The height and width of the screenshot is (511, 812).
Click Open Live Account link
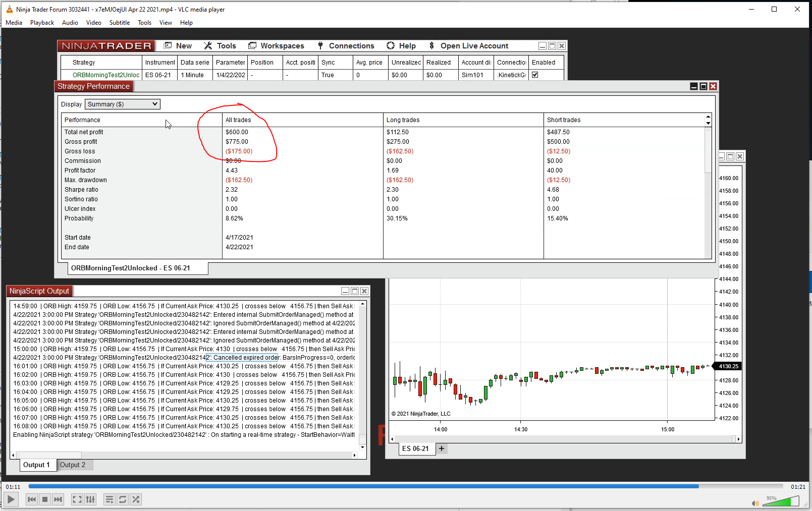coord(469,46)
